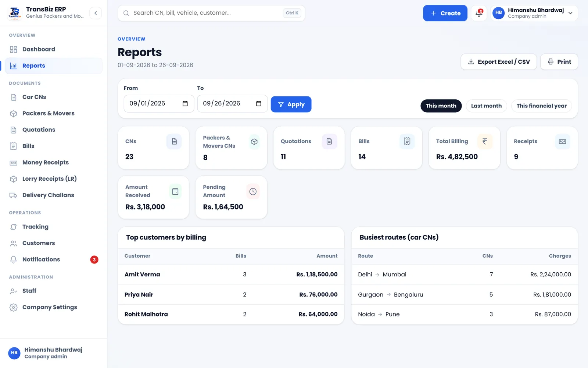Click the search magnifier icon
Viewport: 588px width, 368px height.
[126, 13]
